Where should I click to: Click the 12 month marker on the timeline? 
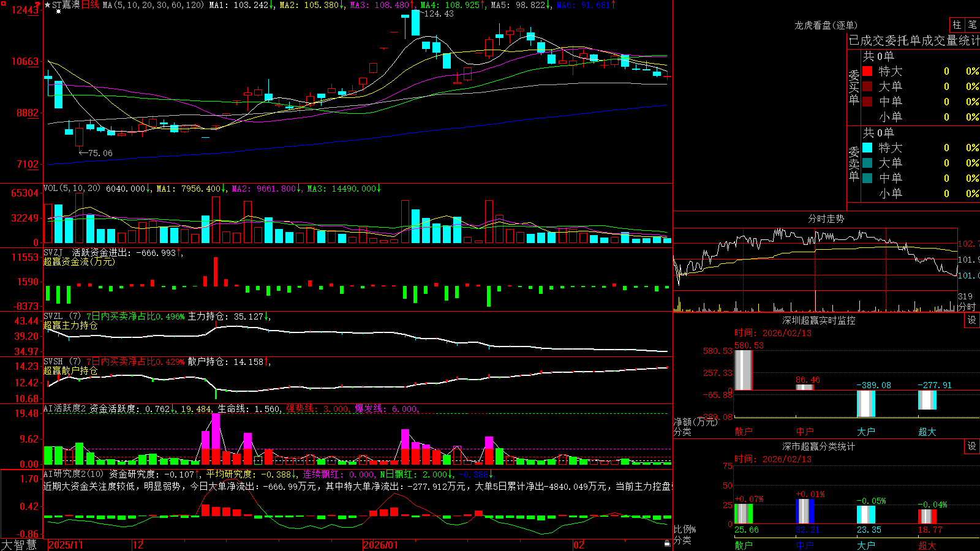point(138,544)
